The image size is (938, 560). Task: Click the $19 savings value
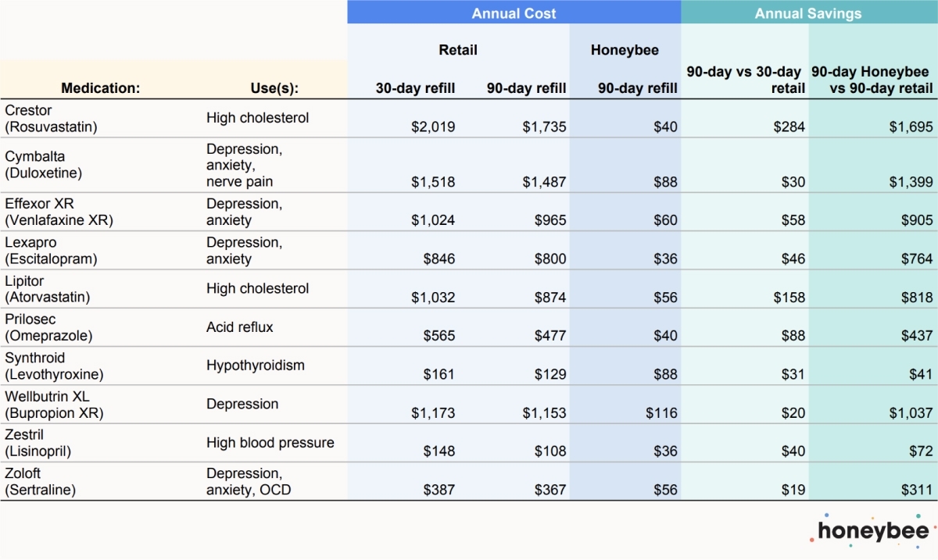793,490
